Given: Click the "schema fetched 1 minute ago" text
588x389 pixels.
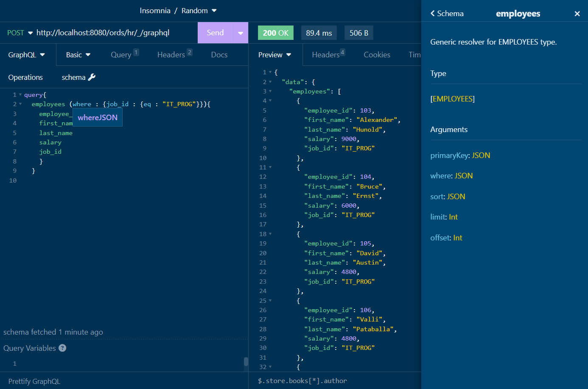Looking at the screenshot, I should (x=53, y=332).
